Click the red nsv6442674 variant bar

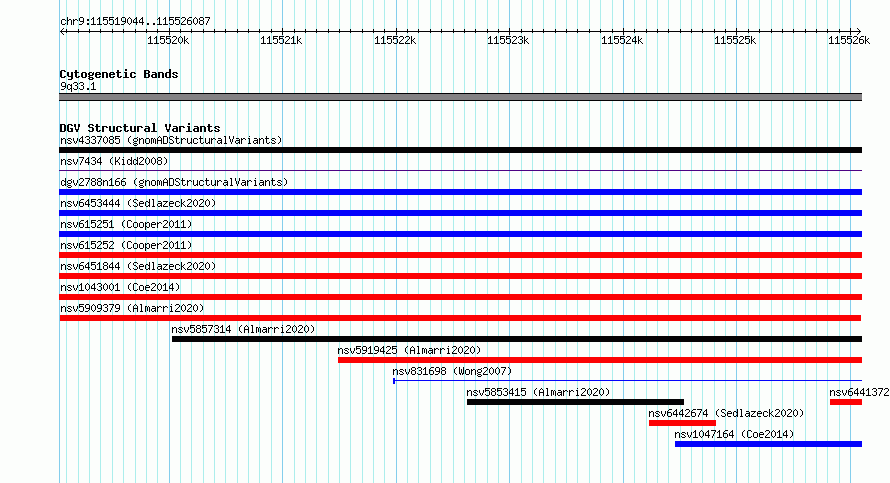click(682, 423)
